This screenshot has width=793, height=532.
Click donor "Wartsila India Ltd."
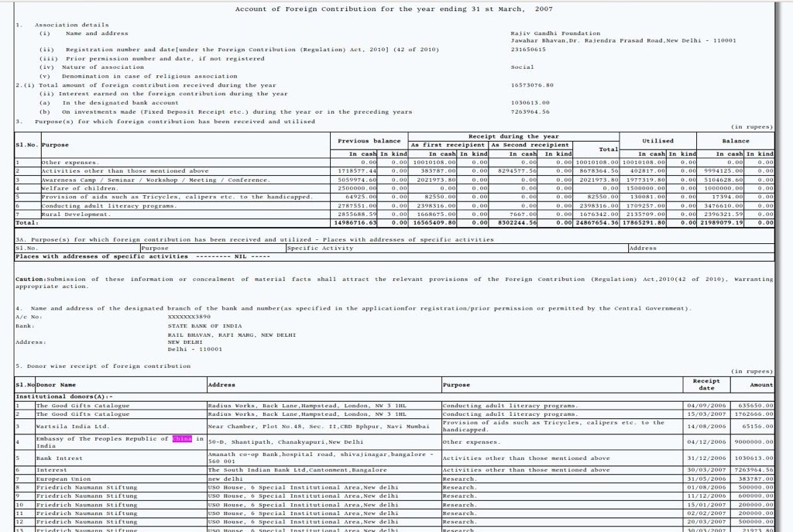tap(72, 427)
